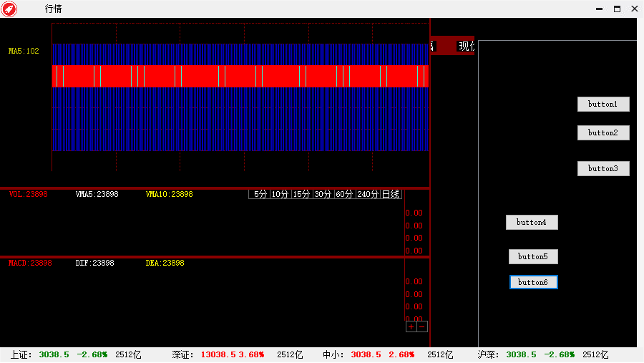The height and width of the screenshot is (363, 644).
Task: Switch to the 5分 timeframe tab
Action: (x=260, y=195)
